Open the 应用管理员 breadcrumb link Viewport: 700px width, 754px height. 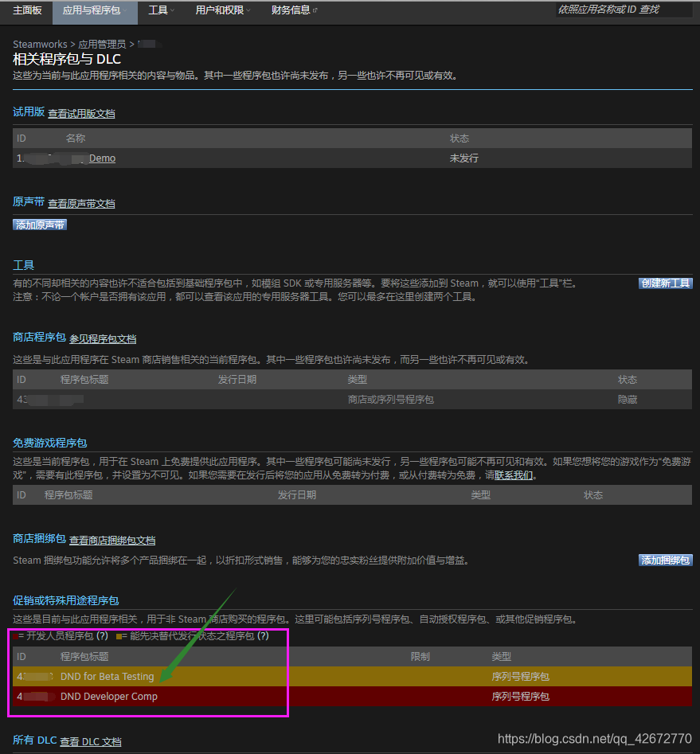[x=102, y=45]
